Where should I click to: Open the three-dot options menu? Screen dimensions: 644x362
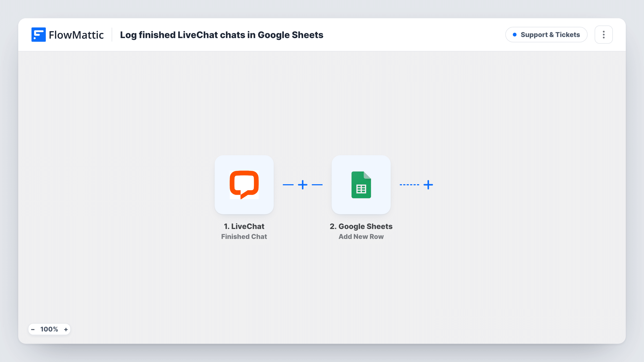pyautogui.click(x=604, y=35)
